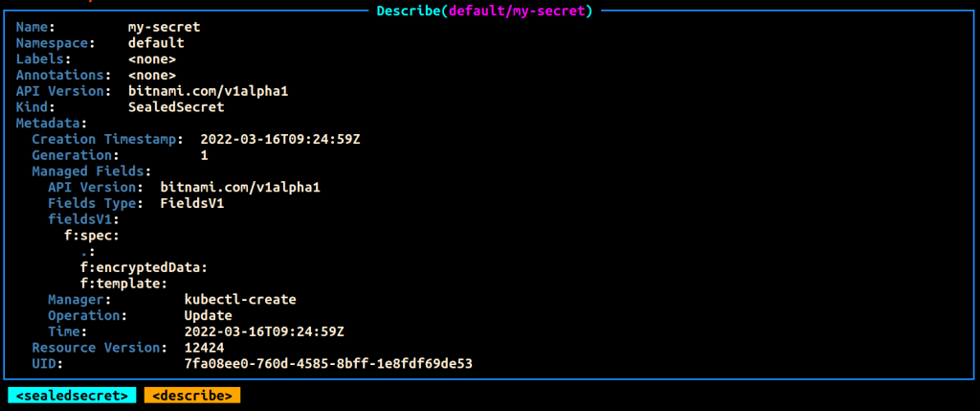Screen dimensions: 980x411
Task: Click the Labels <none> value
Action: 151,59
